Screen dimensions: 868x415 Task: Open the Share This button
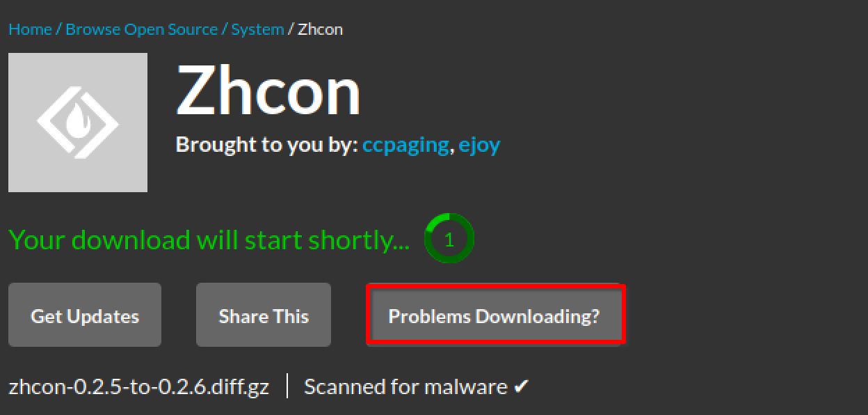(x=264, y=315)
